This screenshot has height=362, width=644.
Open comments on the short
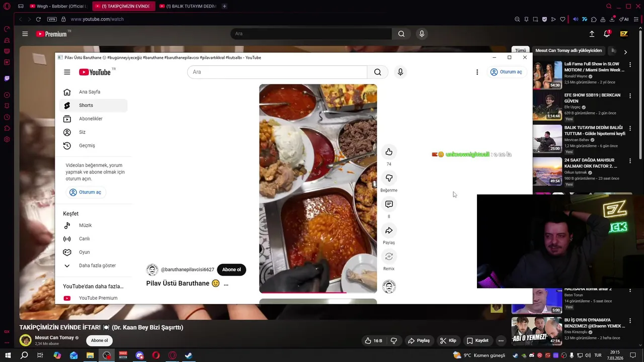(x=389, y=204)
